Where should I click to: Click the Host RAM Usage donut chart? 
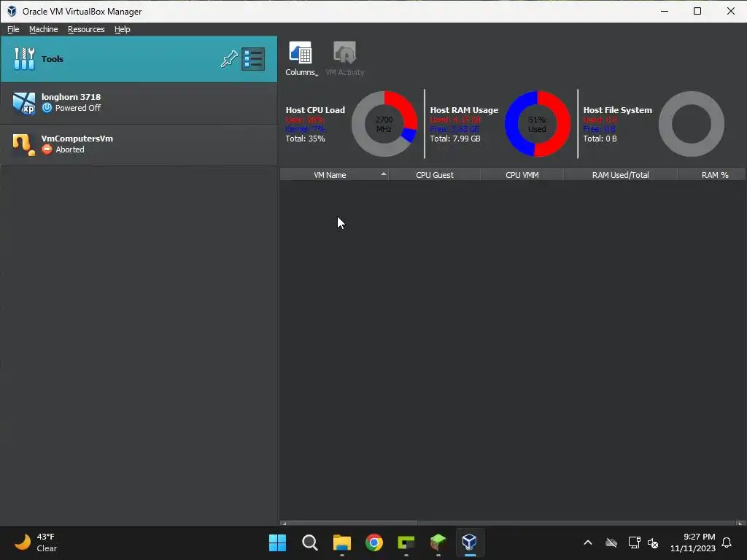[x=538, y=124]
